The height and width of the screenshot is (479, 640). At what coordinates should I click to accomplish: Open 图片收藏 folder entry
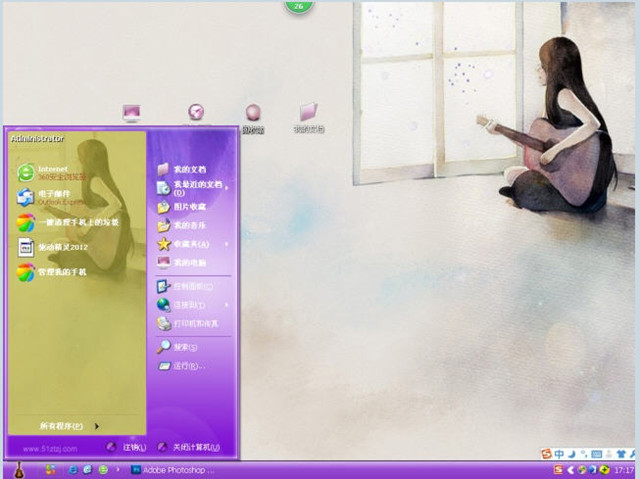tap(182, 207)
